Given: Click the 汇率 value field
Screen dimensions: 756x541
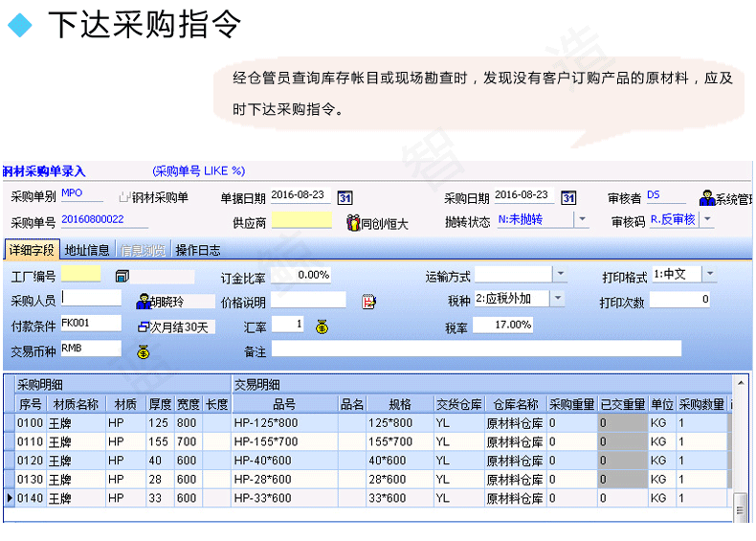Looking at the screenshot, I should (x=288, y=324).
